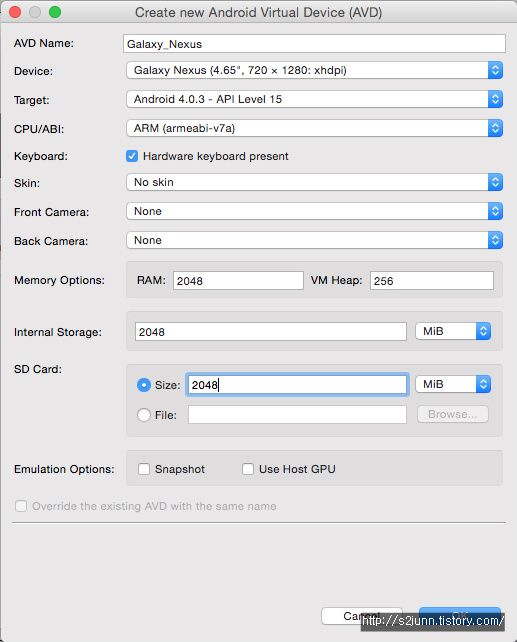The width and height of the screenshot is (517, 642).
Task: Click the 'Memory Options:' label
Action: point(59,280)
